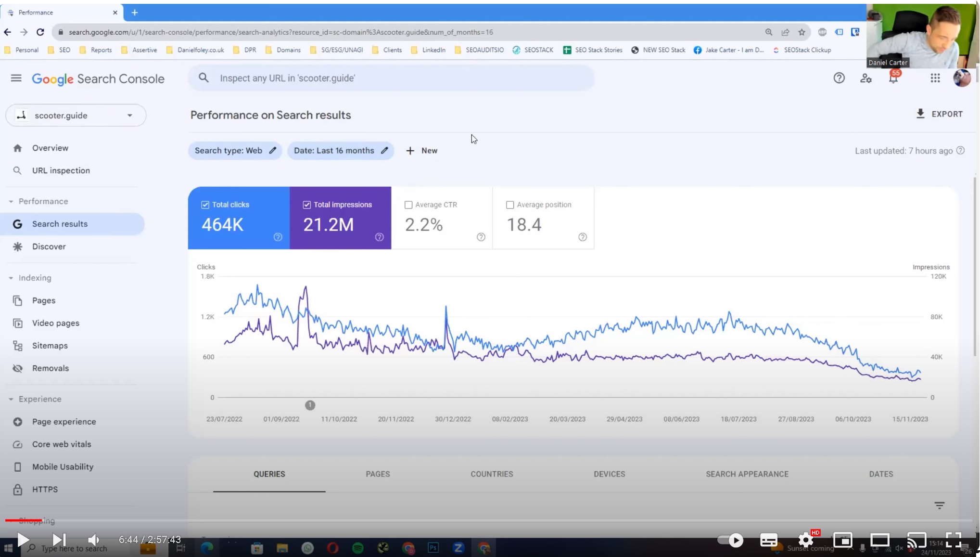Enable the Average position checkbox
The height and width of the screenshot is (557, 980).
pos(510,205)
